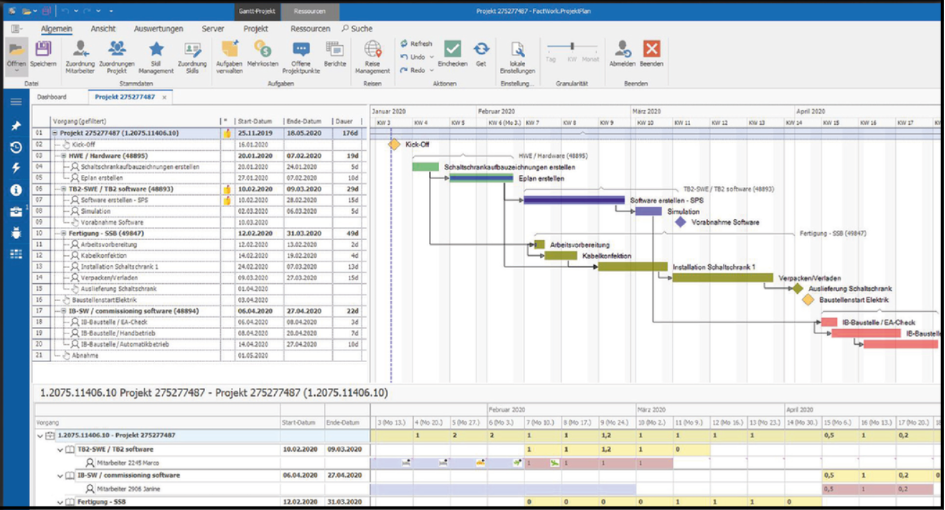This screenshot has width=945, height=510.
Task: Click the pin icon in left sidebar
Action: tap(16, 125)
